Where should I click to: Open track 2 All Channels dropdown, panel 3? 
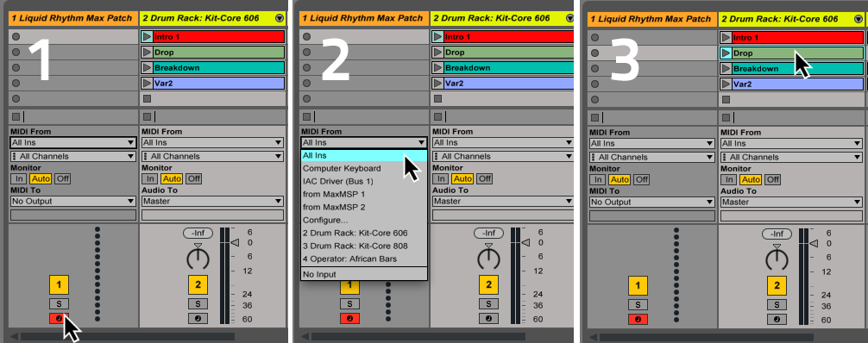(791, 157)
